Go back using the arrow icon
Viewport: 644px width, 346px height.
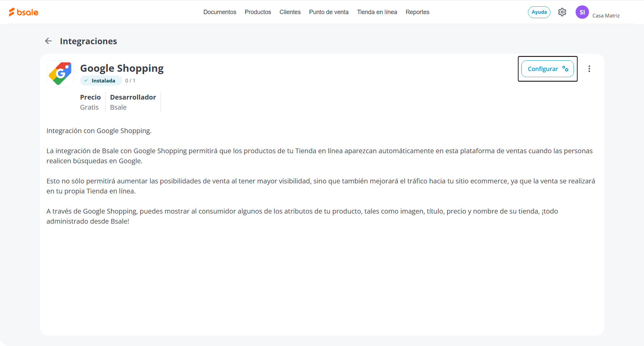point(49,41)
